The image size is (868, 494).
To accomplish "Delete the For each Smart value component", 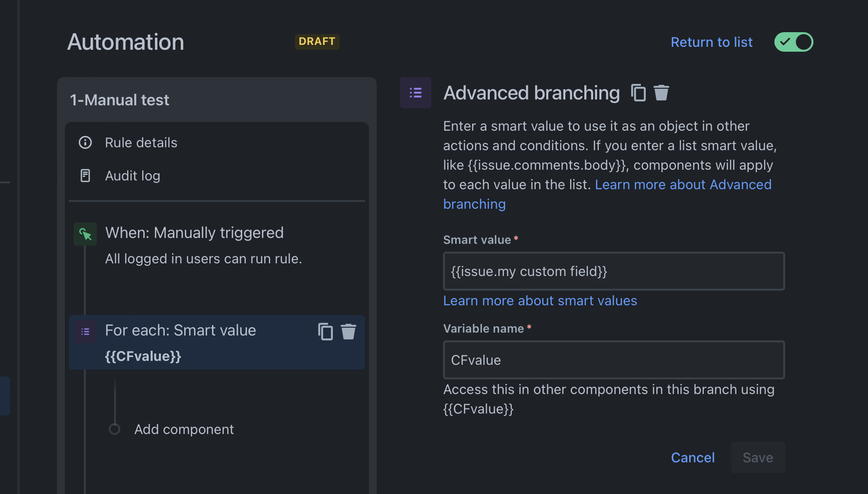I will 348,331.
